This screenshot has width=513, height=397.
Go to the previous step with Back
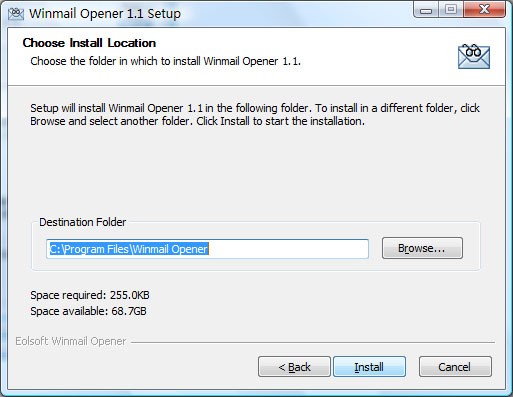[294, 367]
